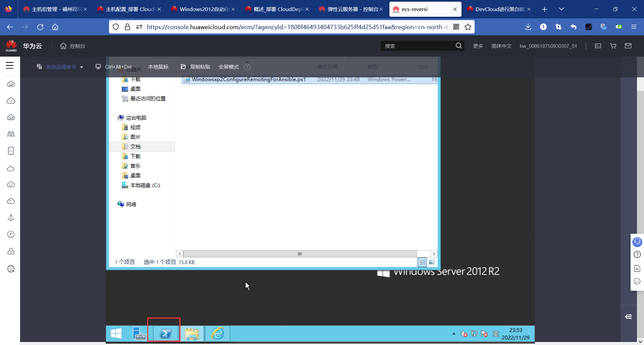Select 网络 in the navigation tree

(127, 204)
